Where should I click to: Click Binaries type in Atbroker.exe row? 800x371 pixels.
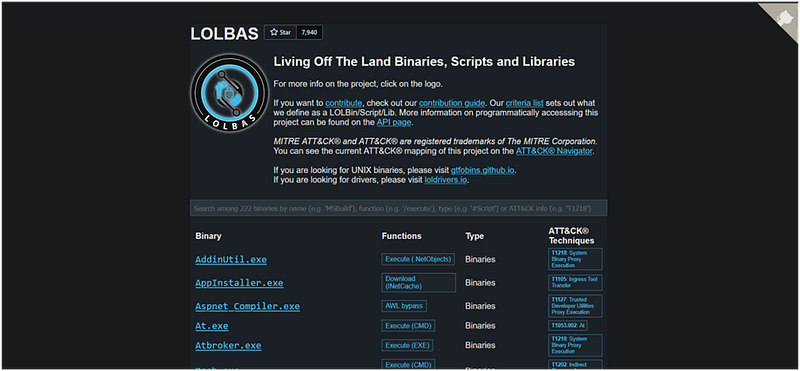click(x=480, y=345)
